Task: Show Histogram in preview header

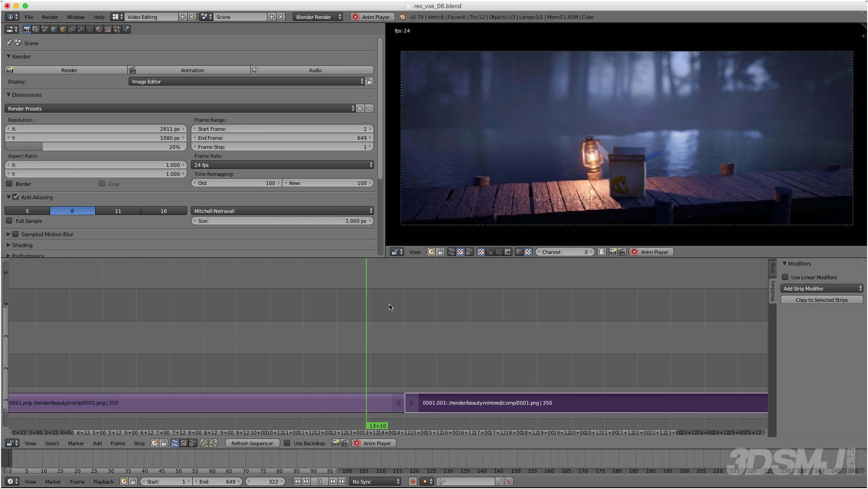Action: pyautogui.click(x=508, y=252)
